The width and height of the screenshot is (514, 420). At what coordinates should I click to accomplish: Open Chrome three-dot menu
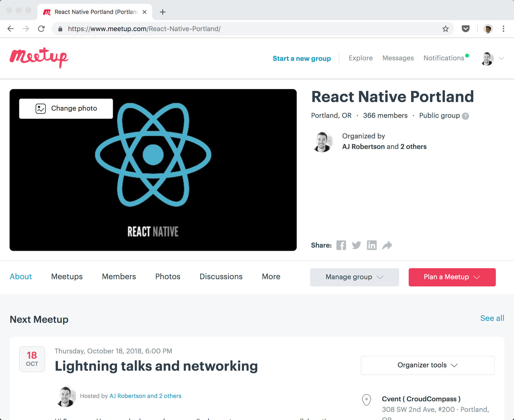click(503, 29)
